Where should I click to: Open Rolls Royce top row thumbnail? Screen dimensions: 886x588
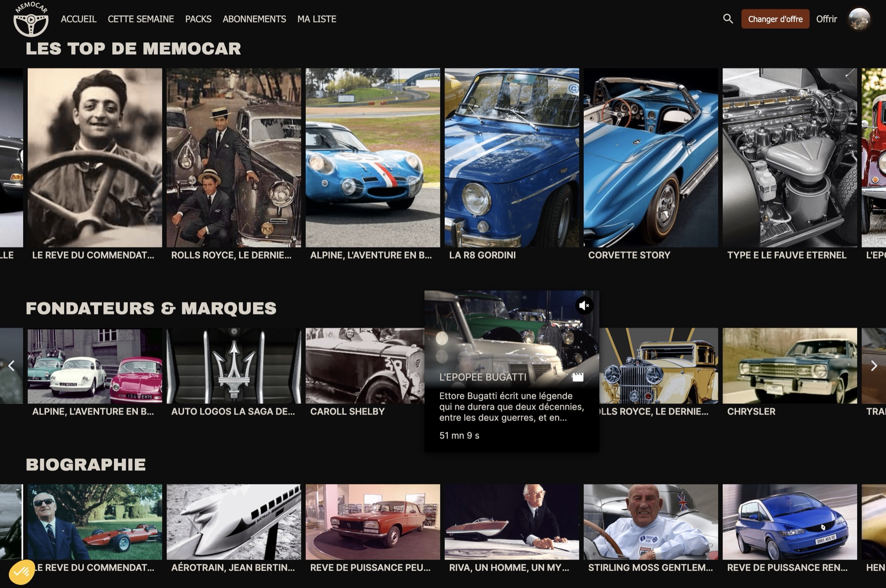[x=234, y=158]
